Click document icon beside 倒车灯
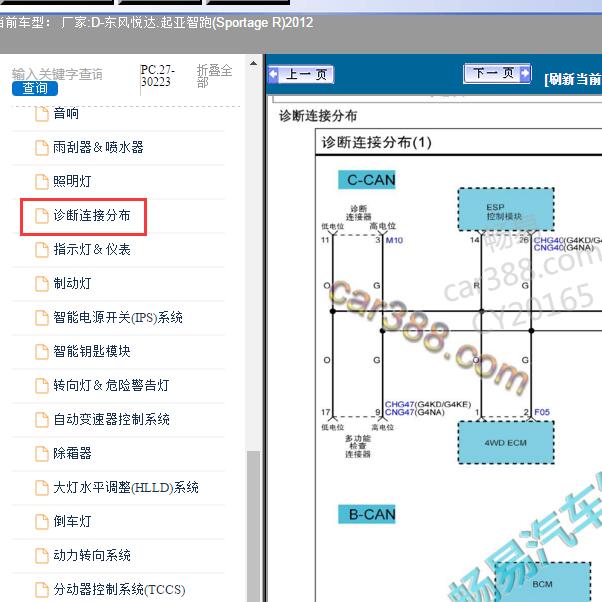The image size is (602, 602). pos(41,522)
